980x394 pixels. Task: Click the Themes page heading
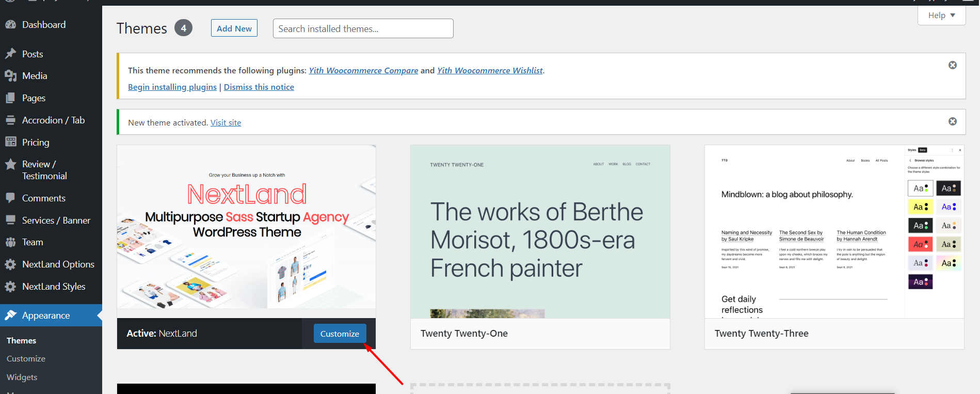tap(142, 28)
